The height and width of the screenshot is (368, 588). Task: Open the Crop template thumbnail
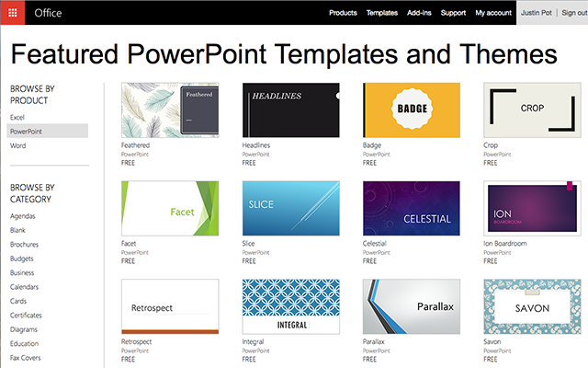click(532, 110)
